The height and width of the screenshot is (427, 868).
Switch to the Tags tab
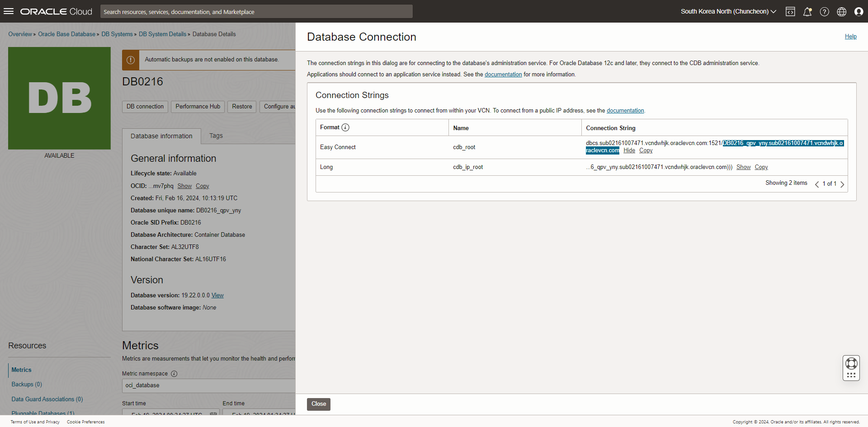216,136
